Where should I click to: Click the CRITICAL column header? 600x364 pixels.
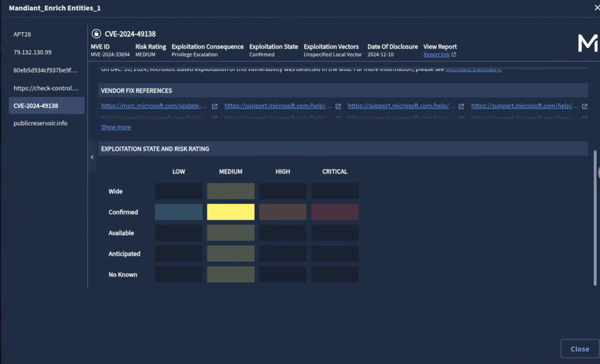(x=335, y=172)
